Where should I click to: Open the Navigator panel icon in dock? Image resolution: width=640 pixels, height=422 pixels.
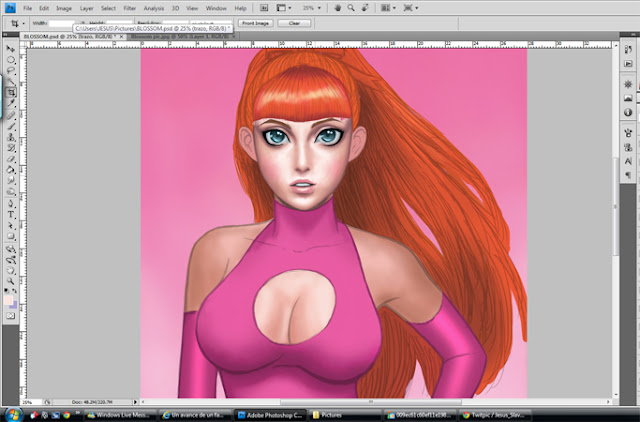[628, 84]
